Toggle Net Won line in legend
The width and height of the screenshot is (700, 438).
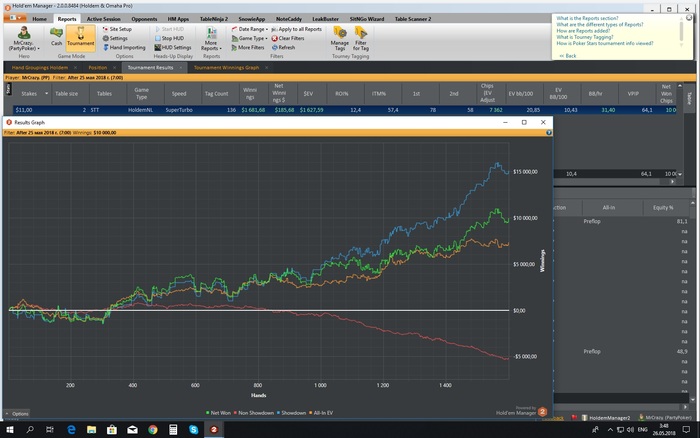(x=218, y=413)
